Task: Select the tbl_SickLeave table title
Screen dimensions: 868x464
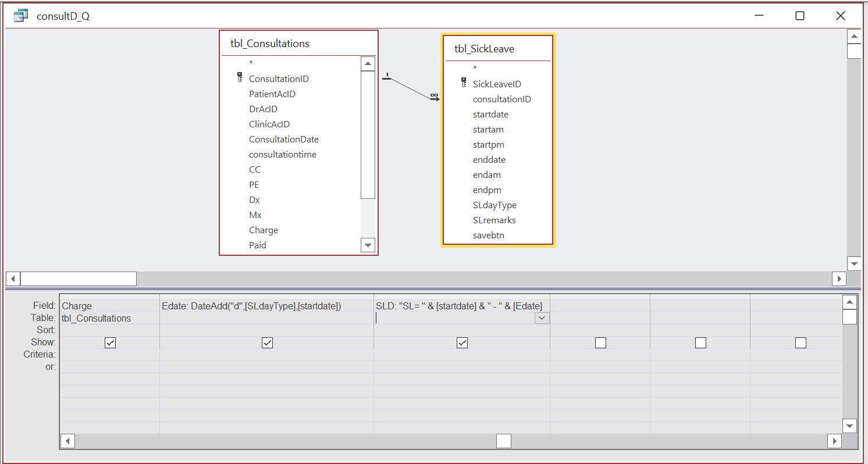Action: 484,49
